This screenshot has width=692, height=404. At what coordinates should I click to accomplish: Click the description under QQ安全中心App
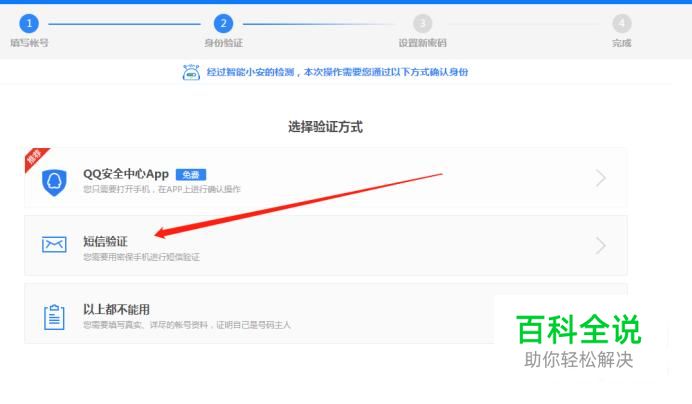coord(162,189)
